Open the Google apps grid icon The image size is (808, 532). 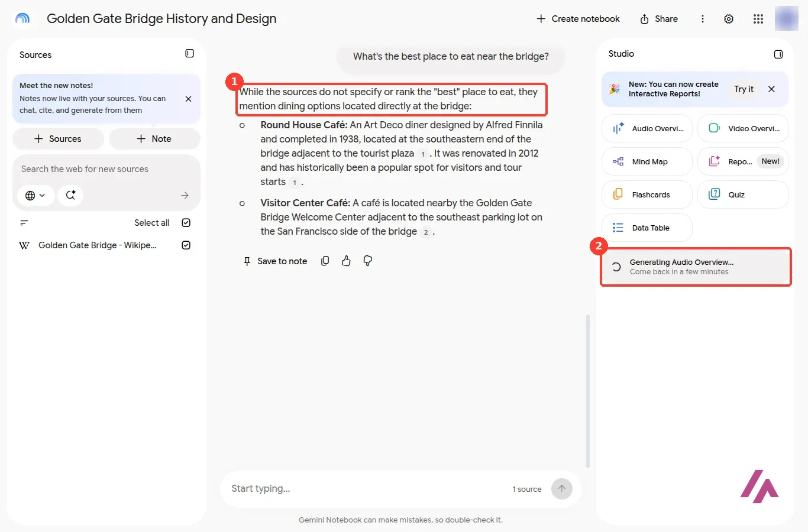coord(758,19)
